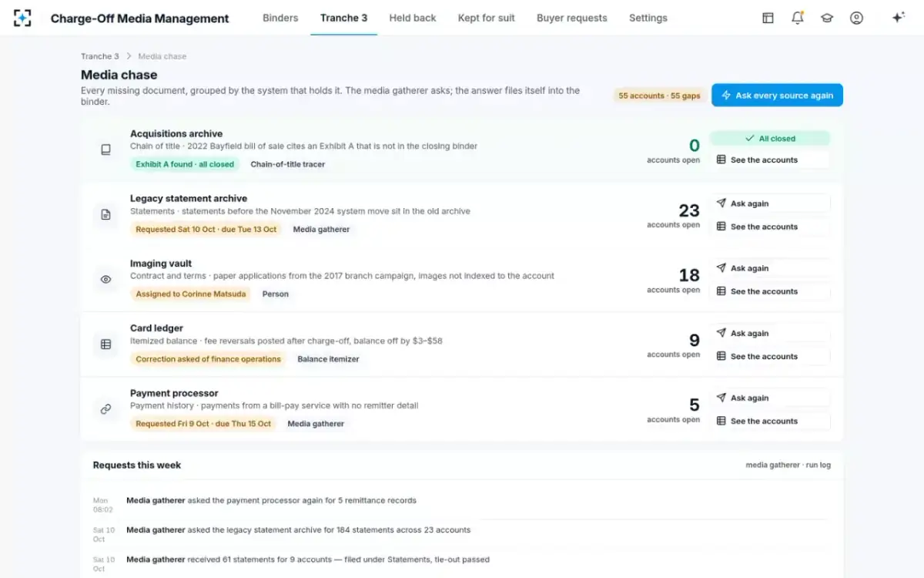924x578 pixels.
Task: Select the Tranche 3 tab
Action: [343, 18]
